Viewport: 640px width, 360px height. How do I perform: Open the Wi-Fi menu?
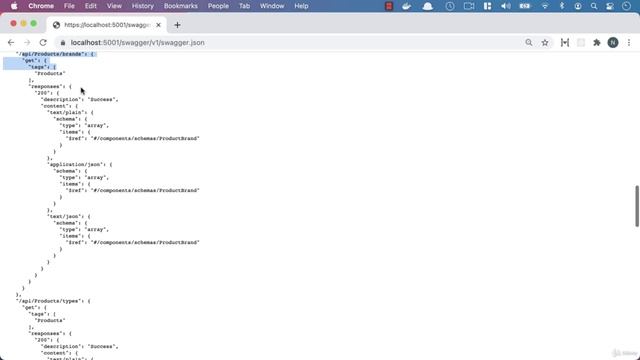pos(545,6)
